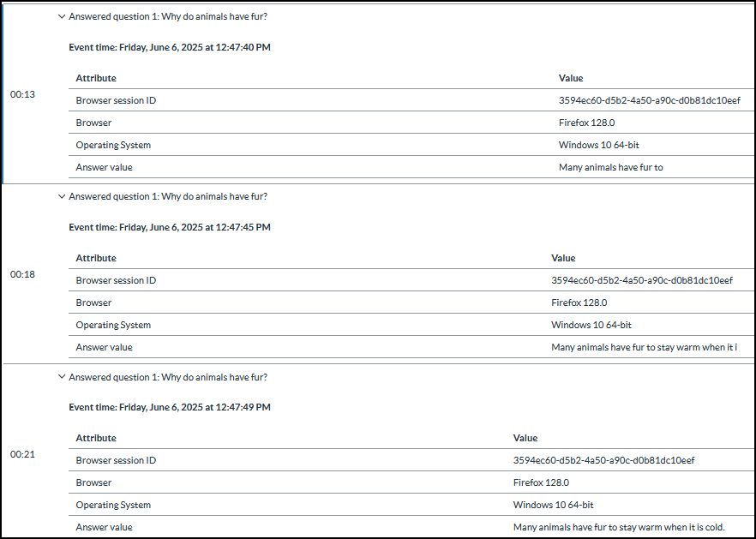
Task: Click the 'Value' header in 00:13 event table
Action: [571, 78]
